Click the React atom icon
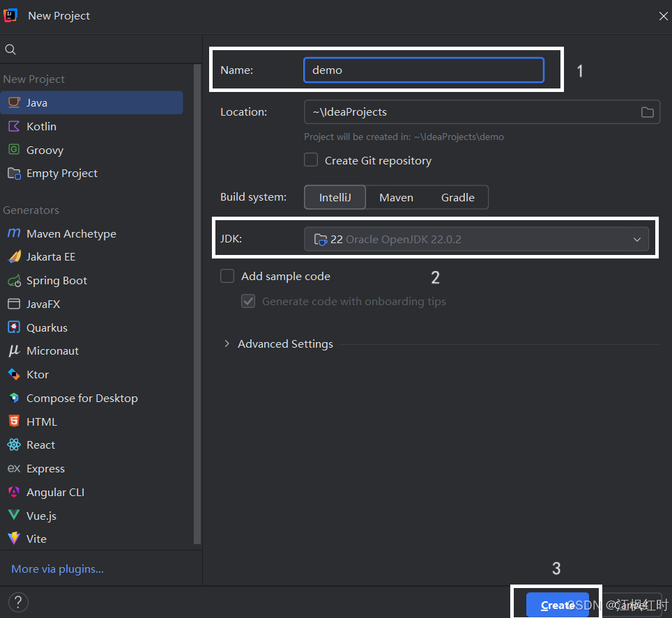Image resolution: width=672 pixels, height=618 pixels. click(x=14, y=445)
